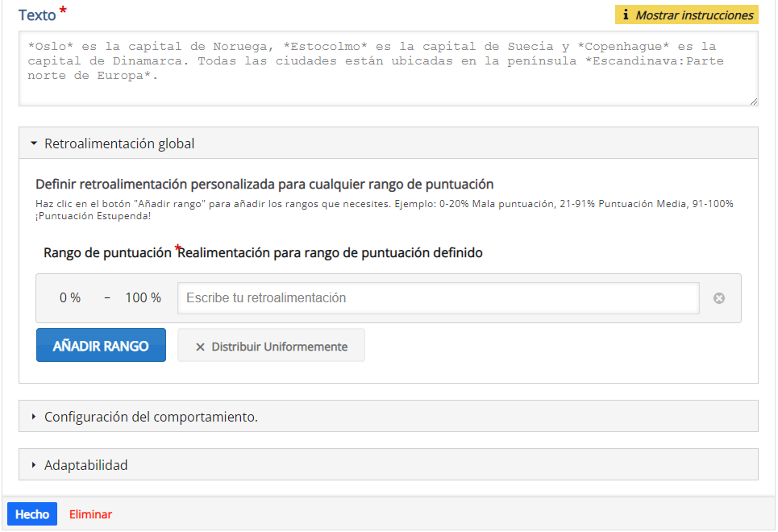
Task: Click the X icon in Distribuir Uniformemente
Action: point(200,347)
